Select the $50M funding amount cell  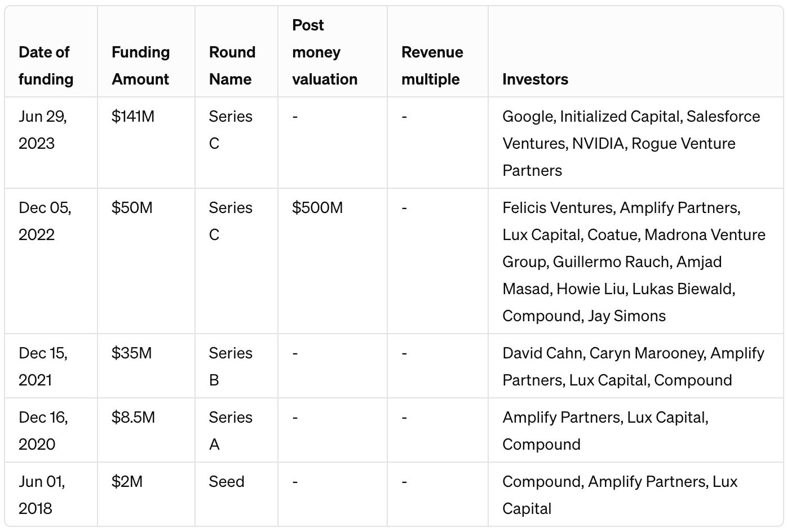click(146, 261)
